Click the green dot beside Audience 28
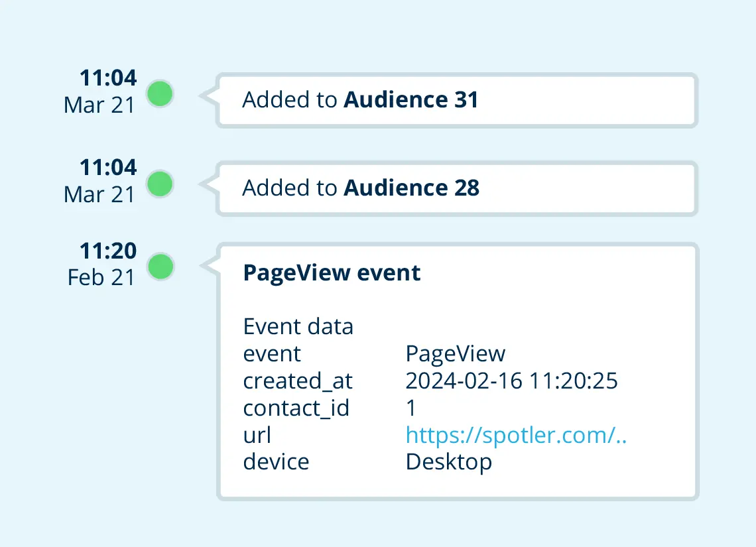Viewport: 756px width, 547px height. pyautogui.click(x=160, y=184)
